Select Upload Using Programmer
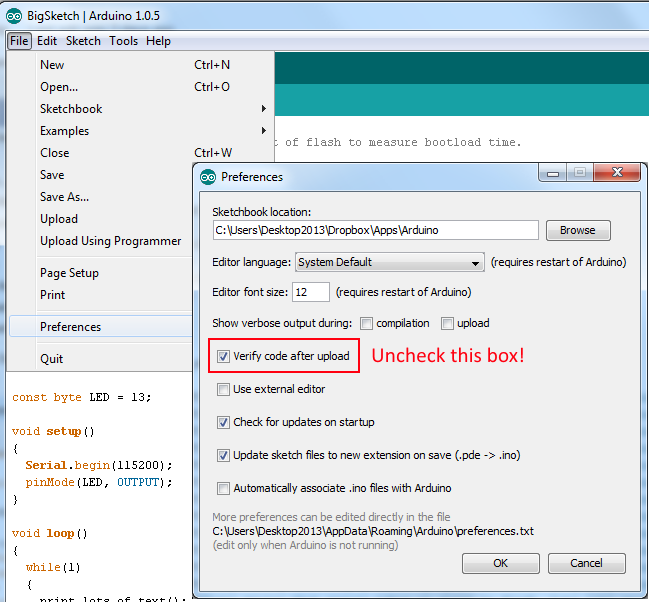649x602 pixels. click(x=101, y=241)
